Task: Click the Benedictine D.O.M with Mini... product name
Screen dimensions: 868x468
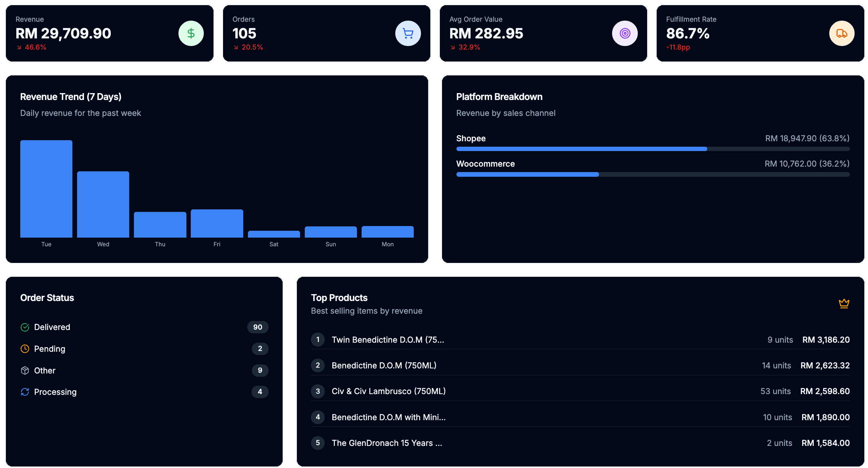Action: (389, 417)
